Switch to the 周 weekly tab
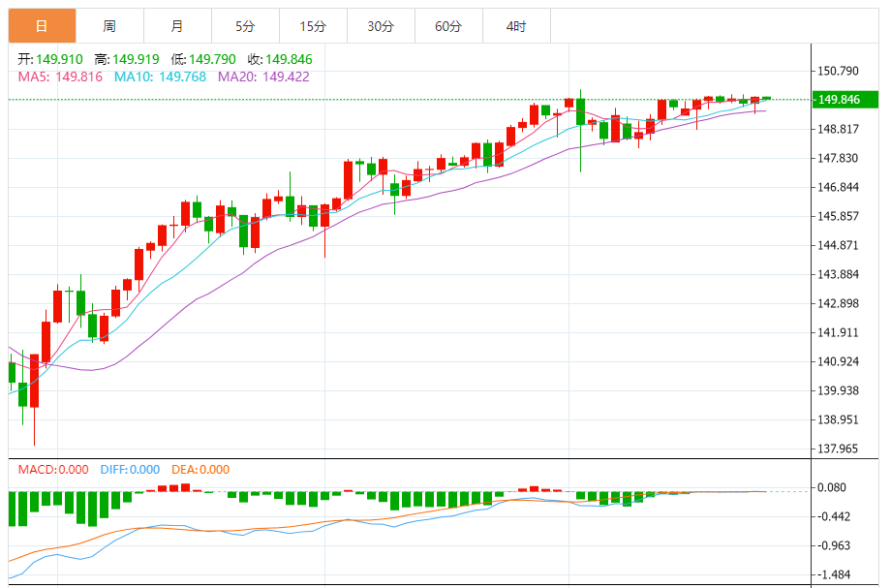The image size is (891, 588). click(x=109, y=26)
